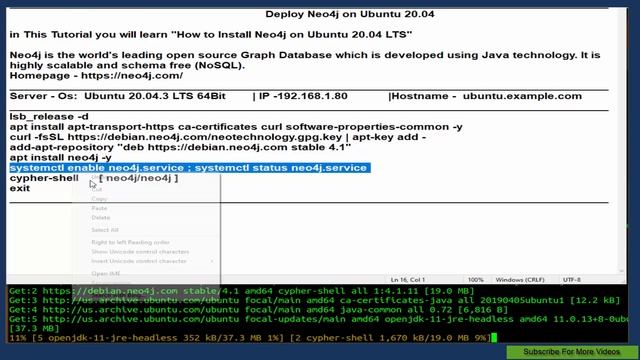
Task: Click the 'lsb_release -d' line
Action: tap(49, 117)
